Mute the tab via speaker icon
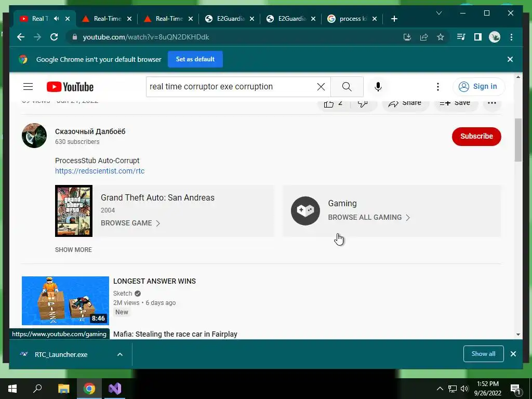 click(57, 19)
